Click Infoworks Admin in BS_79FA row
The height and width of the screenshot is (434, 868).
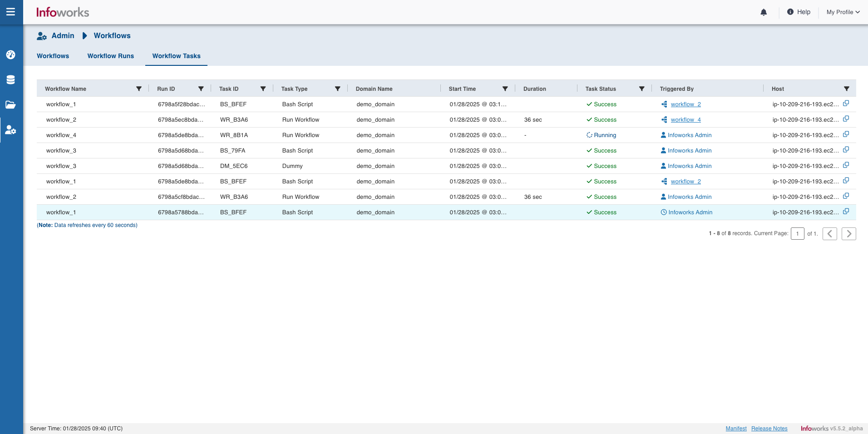click(x=690, y=151)
